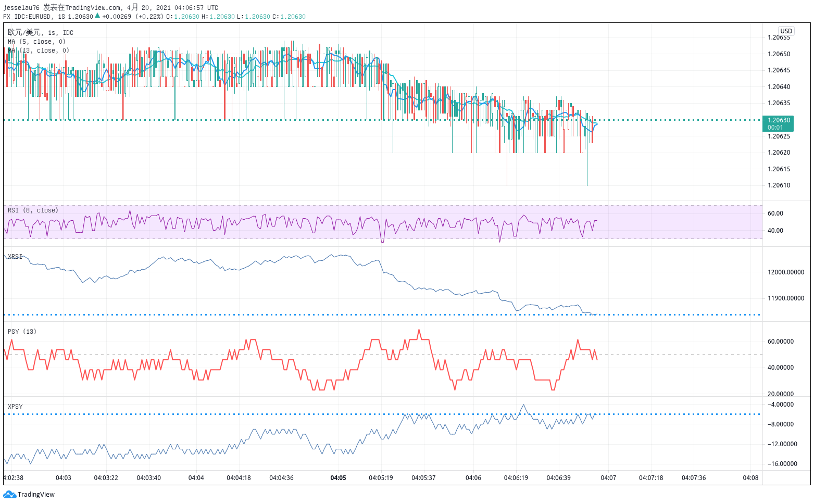Click the 04:07:18 time axis marker
This screenshot has height=504, width=814.
coord(651,478)
